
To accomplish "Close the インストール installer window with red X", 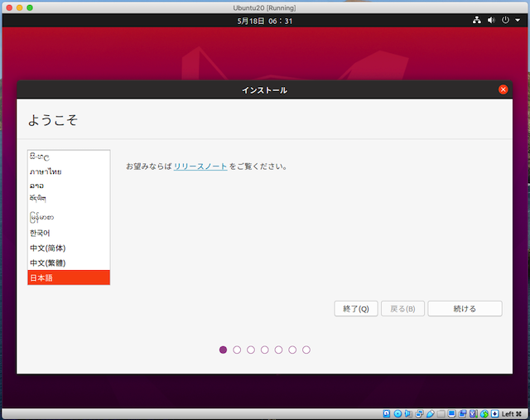I will [x=503, y=89].
